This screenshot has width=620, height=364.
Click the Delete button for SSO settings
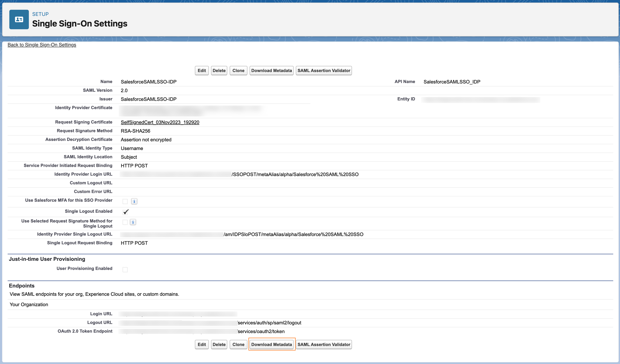tap(219, 70)
